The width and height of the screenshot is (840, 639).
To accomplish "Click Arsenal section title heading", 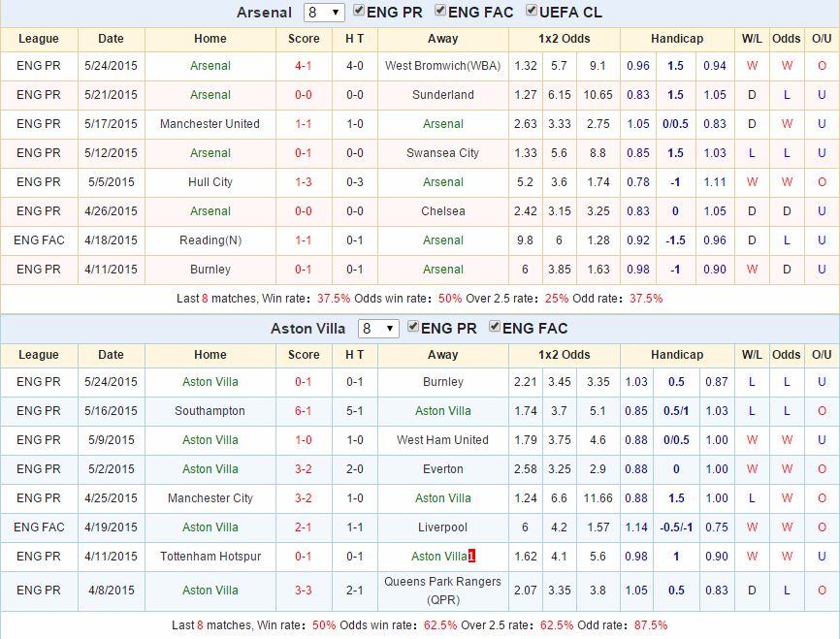I will tap(264, 13).
